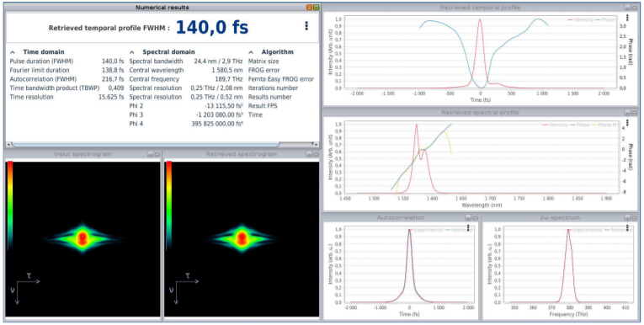The width and height of the screenshot is (644, 325).
Task: Maximize the Autocorrelation panel
Action: click(x=475, y=218)
